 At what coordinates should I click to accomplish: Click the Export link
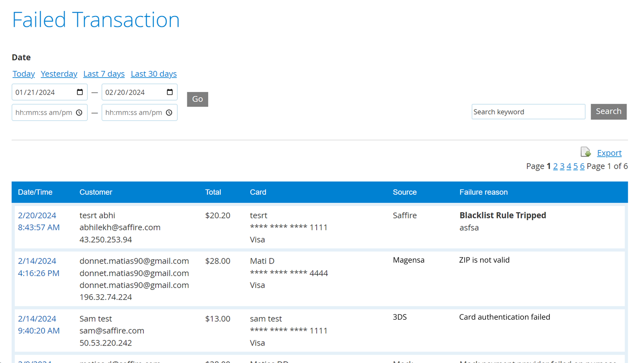(609, 153)
